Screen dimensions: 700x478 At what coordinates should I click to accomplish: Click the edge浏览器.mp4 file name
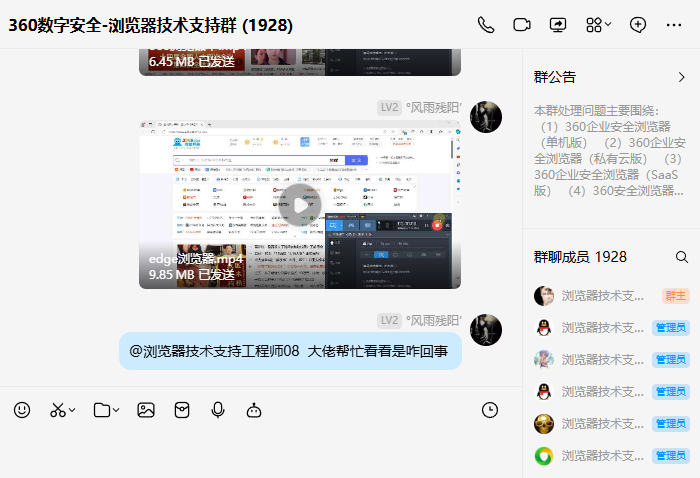click(x=196, y=259)
